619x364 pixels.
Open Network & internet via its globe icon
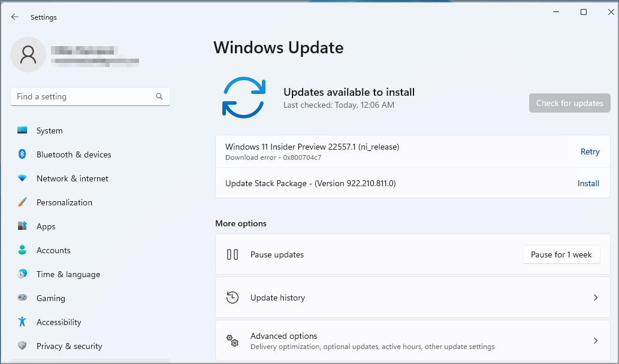pyautogui.click(x=22, y=178)
